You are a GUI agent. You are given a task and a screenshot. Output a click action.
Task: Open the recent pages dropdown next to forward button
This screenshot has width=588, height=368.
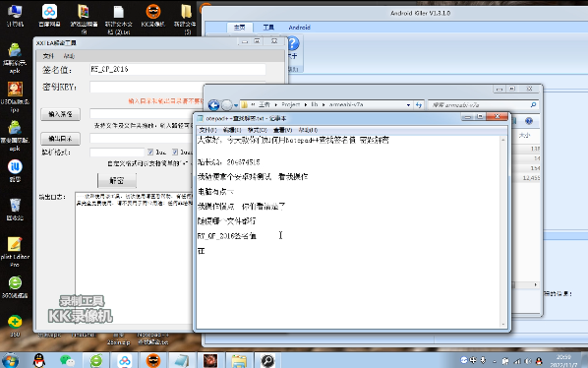236,105
